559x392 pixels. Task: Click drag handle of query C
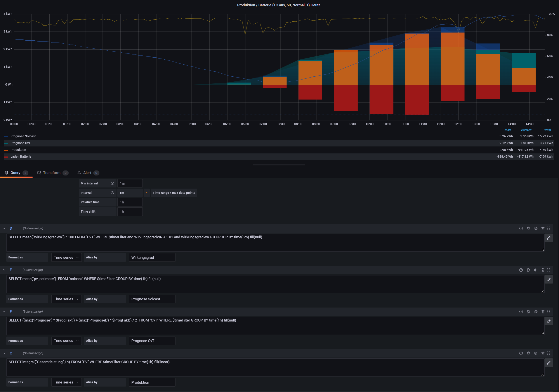[x=548, y=353]
